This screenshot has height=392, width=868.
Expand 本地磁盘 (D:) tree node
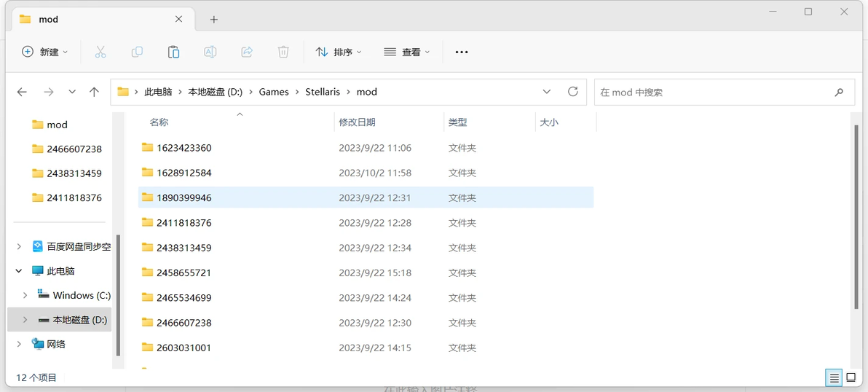pos(25,319)
